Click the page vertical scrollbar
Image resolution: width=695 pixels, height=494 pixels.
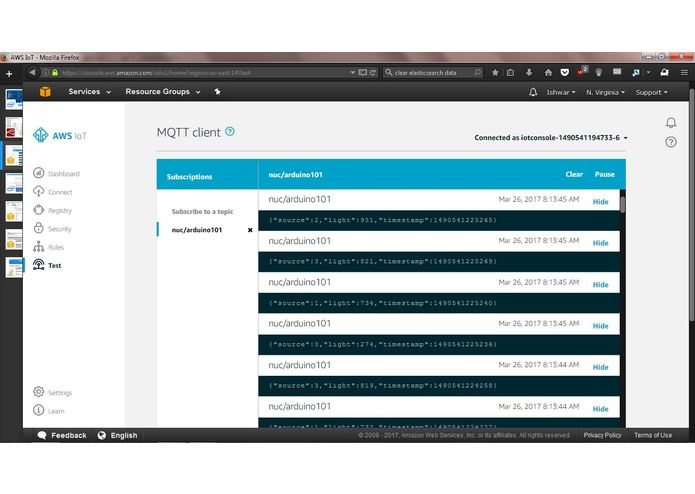click(x=692, y=204)
